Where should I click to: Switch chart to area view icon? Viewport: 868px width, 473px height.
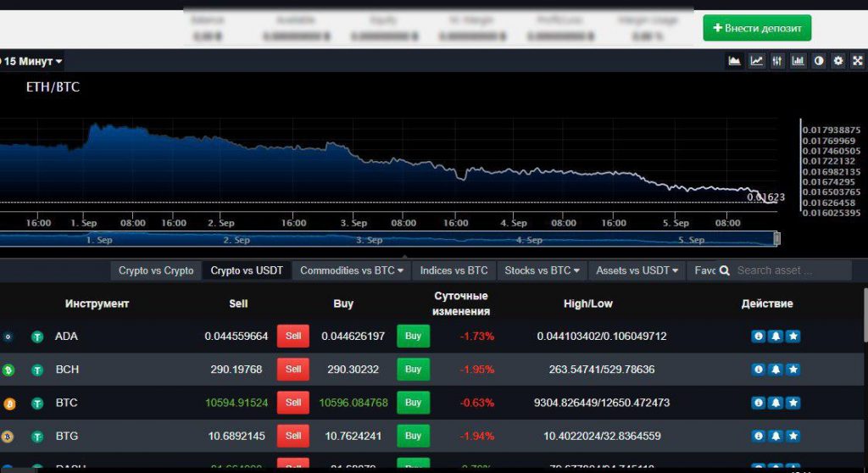pyautogui.click(x=735, y=61)
